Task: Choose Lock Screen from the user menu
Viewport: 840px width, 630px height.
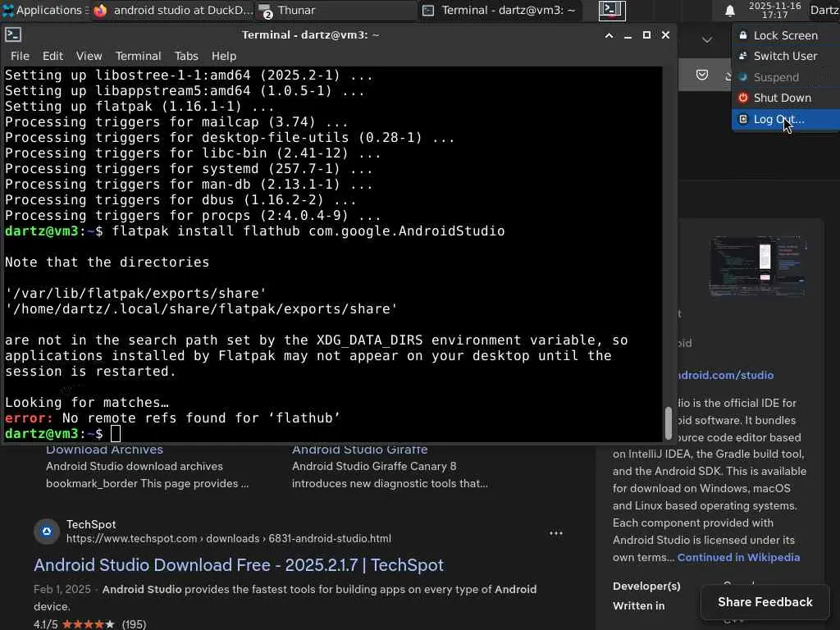Action: point(786,35)
